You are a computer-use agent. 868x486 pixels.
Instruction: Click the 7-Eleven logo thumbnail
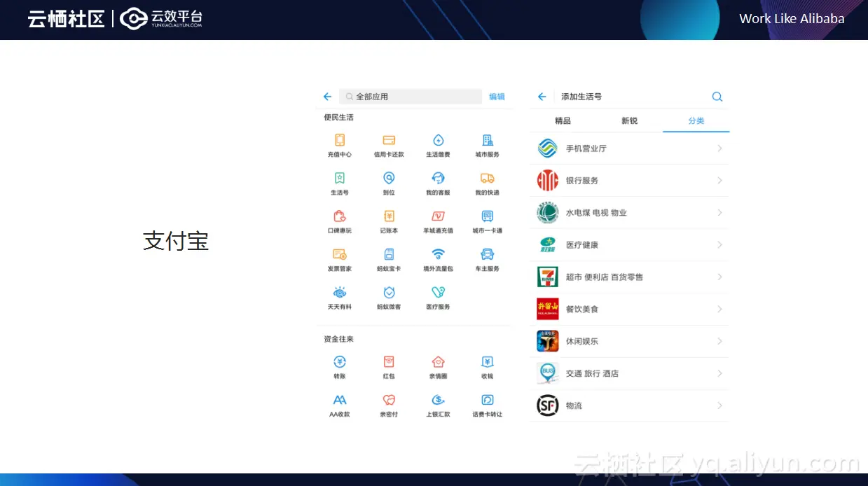(x=547, y=277)
